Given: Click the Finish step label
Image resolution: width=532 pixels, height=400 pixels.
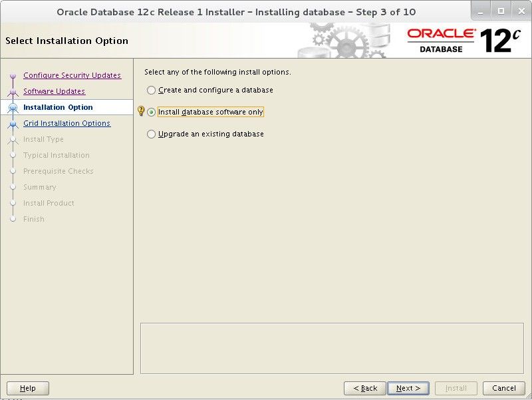Looking at the screenshot, I should click(34, 219).
